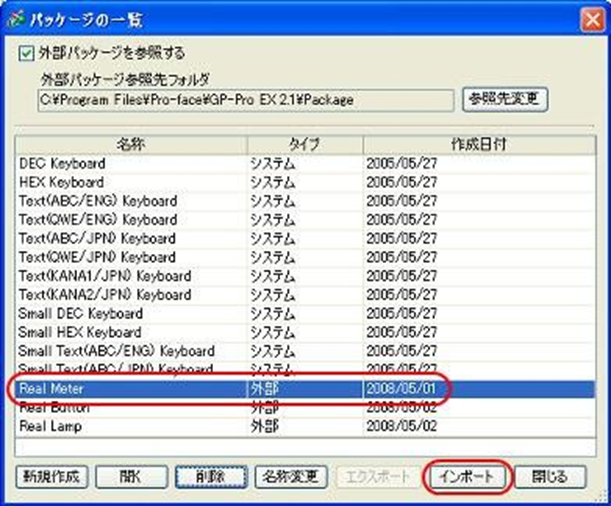611x506 pixels.
Task: Click the 新規作成 button
Action: (x=52, y=476)
